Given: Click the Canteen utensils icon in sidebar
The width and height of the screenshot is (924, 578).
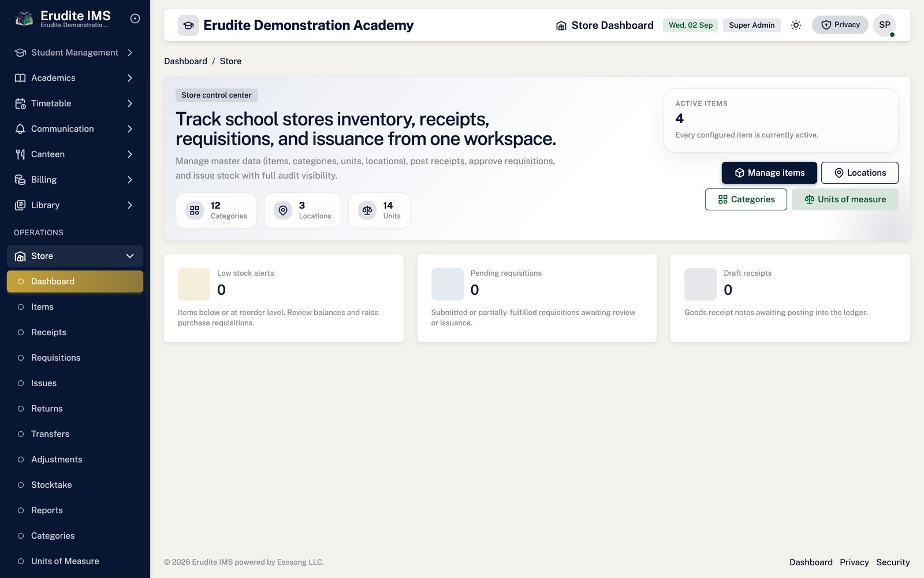Looking at the screenshot, I should (x=20, y=154).
